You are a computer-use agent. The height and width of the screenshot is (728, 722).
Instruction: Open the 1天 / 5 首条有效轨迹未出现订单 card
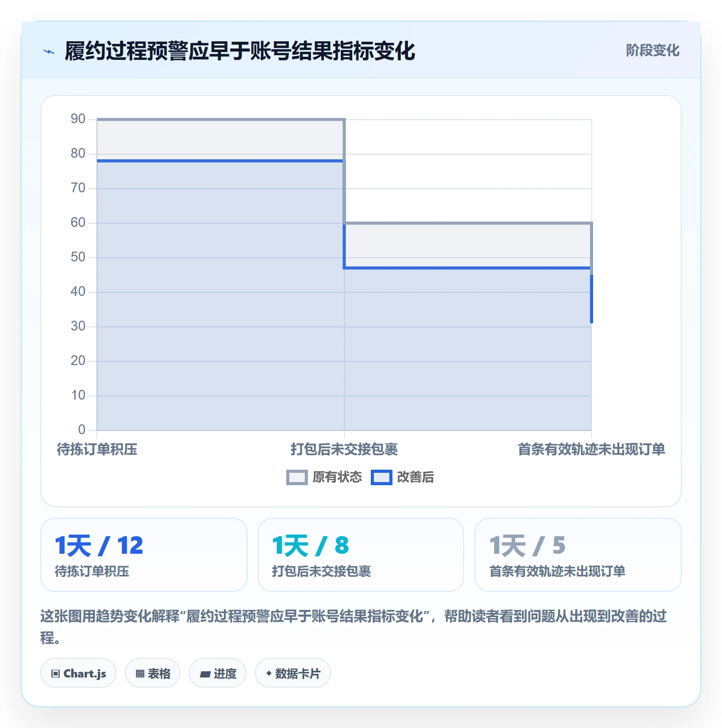click(578, 555)
